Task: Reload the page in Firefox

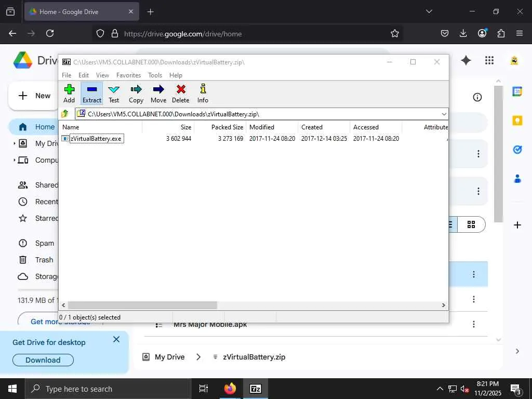Action: click(50, 33)
